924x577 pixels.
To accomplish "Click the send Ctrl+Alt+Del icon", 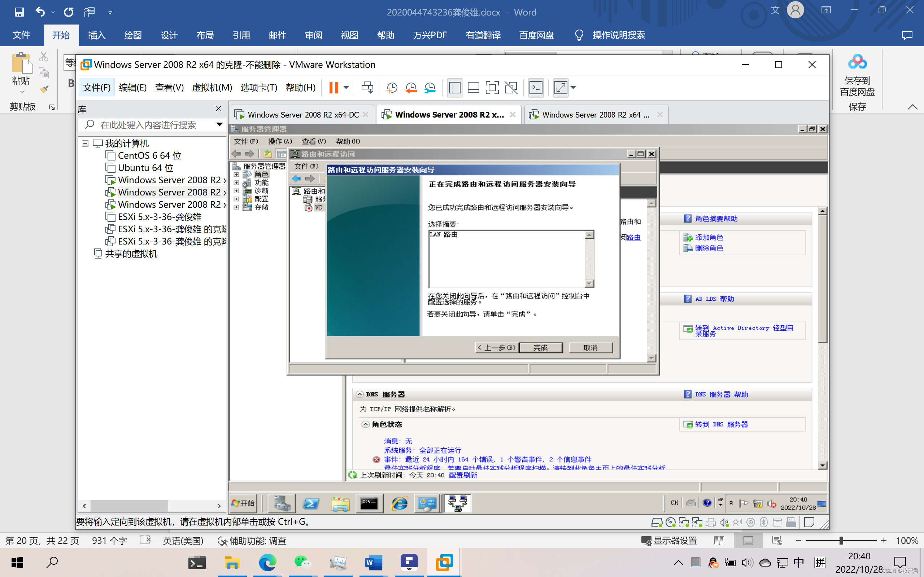I will pyautogui.click(x=367, y=88).
